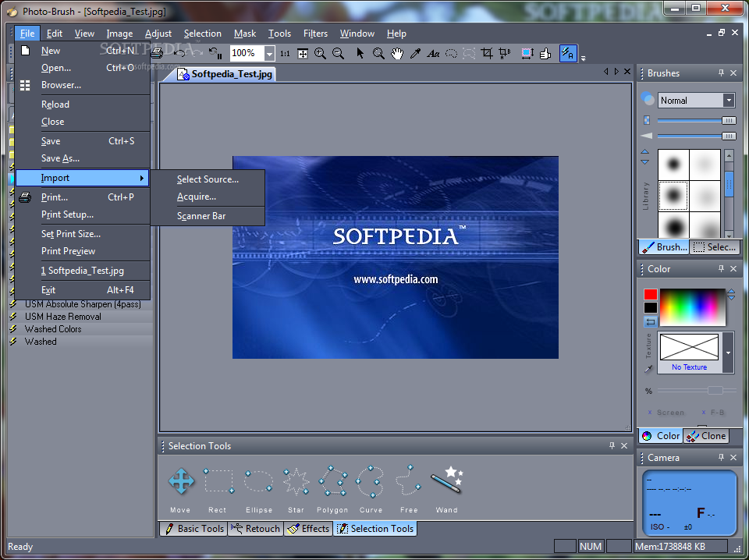This screenshot has width=749, height=560.
Task: Open the zoom percentage dropdown
Action: point(270,54)
